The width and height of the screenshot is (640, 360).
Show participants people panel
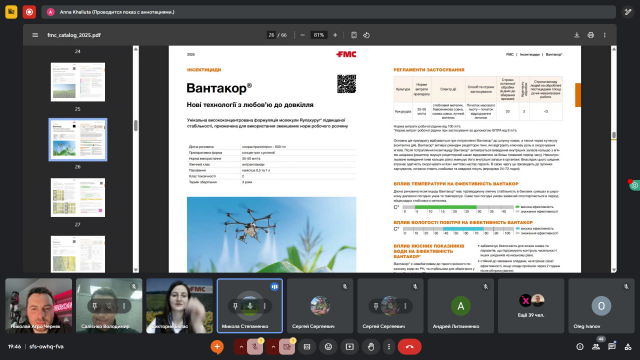click(x=596, y=347)
